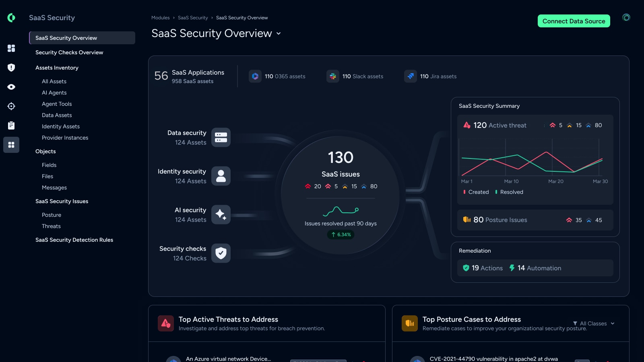The width and height of the screenshot is (644, 362).
Task: Click the SaaS Security breadcrumb link
Action: coord(193,18)
